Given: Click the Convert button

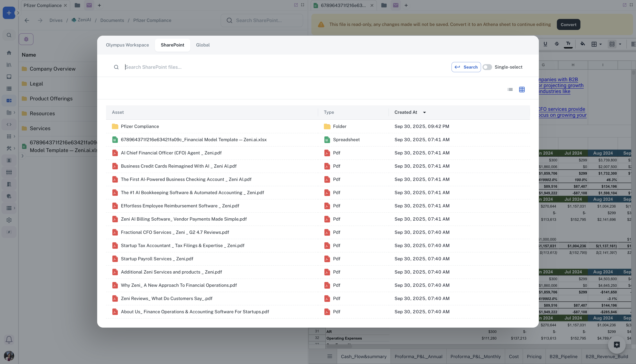Looking at the screenshot, I should click(x=568, y=24).
